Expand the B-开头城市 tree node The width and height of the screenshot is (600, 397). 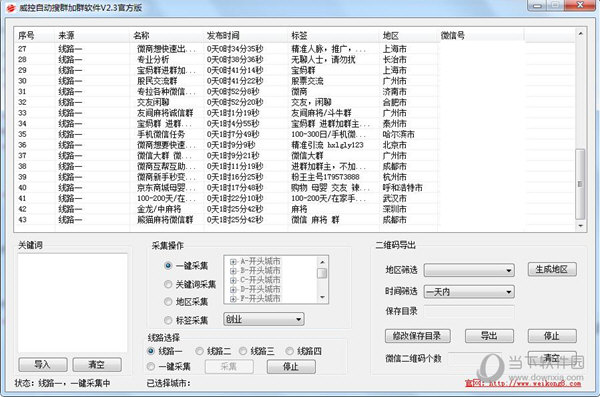click(x=233, y=271)
